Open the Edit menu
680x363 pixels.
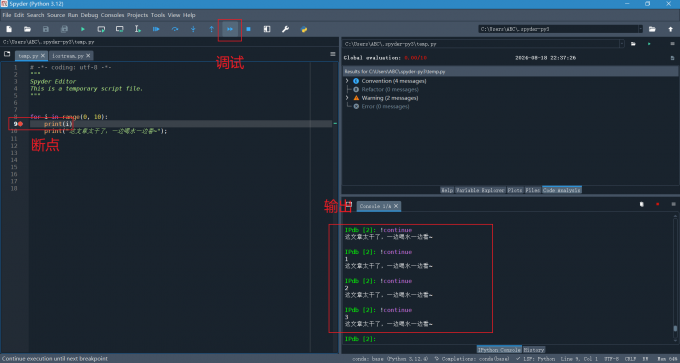click(19, 15)
